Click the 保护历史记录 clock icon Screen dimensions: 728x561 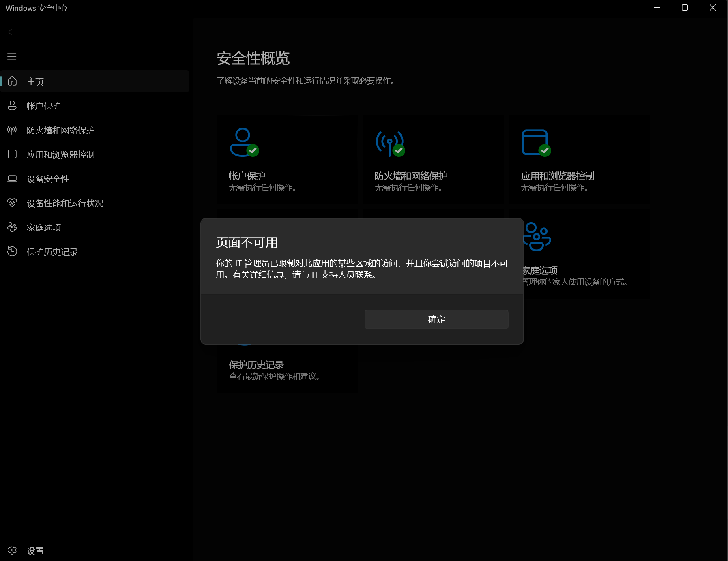pos(12,252)
